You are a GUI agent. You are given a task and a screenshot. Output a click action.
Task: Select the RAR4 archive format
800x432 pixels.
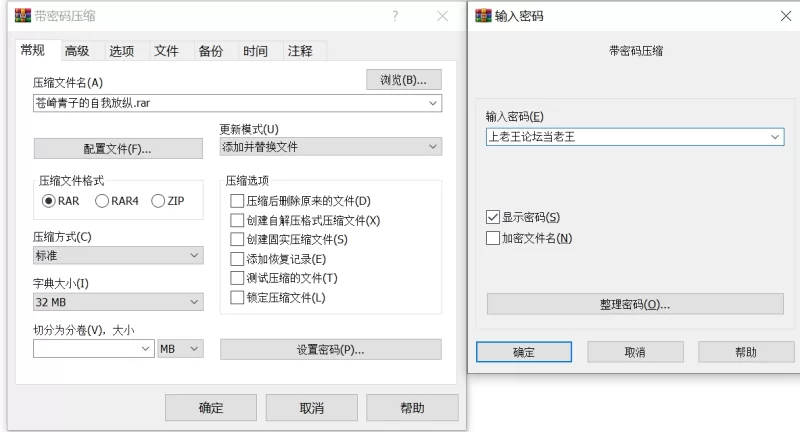pyautogui.click(x=102, y=201)
